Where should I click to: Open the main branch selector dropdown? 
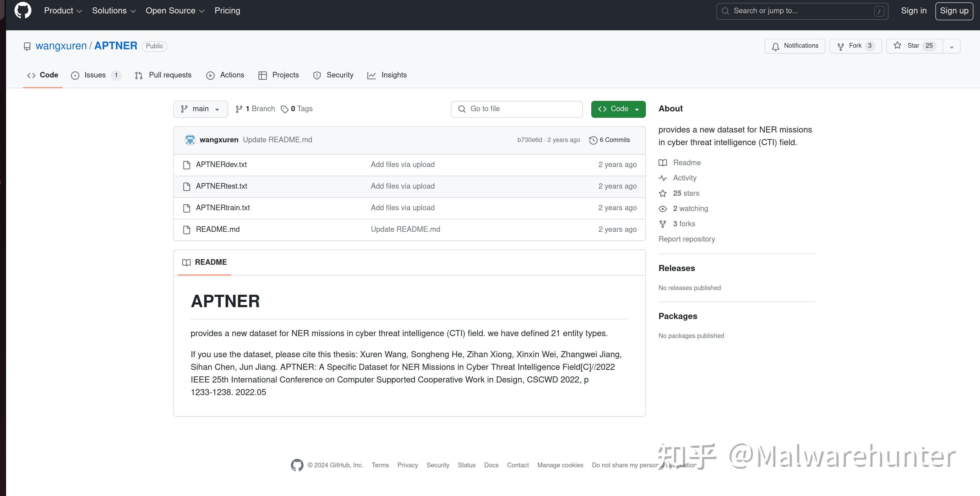pyautogui.click(x=200, y=109)
